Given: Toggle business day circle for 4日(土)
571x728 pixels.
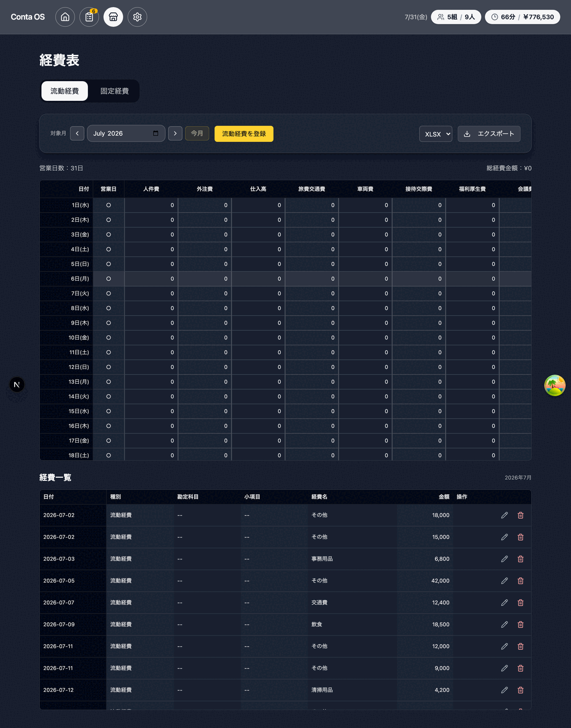Looking at the screenshot, I should 108,249.
